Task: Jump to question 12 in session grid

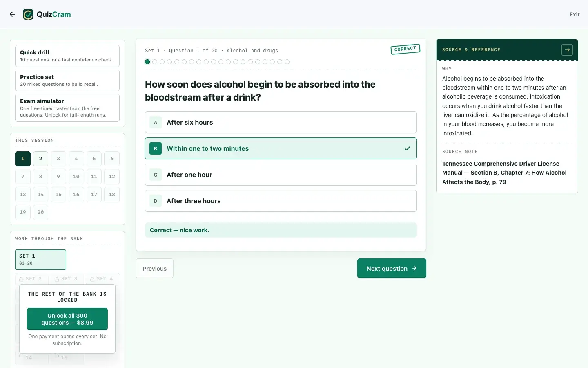Action: pos(112,177)
